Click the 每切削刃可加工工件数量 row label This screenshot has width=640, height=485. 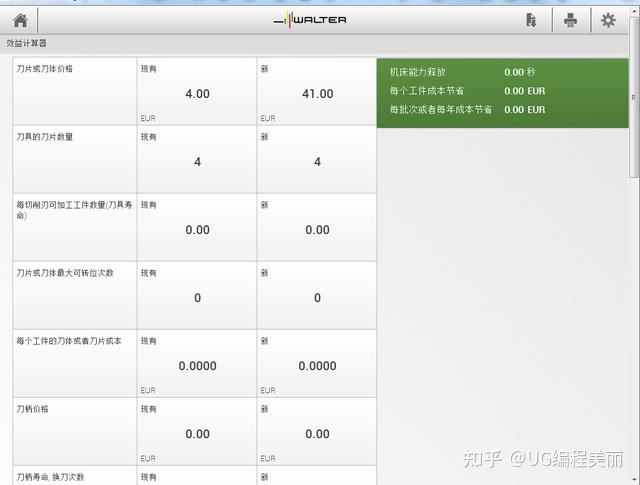(74, 210)
